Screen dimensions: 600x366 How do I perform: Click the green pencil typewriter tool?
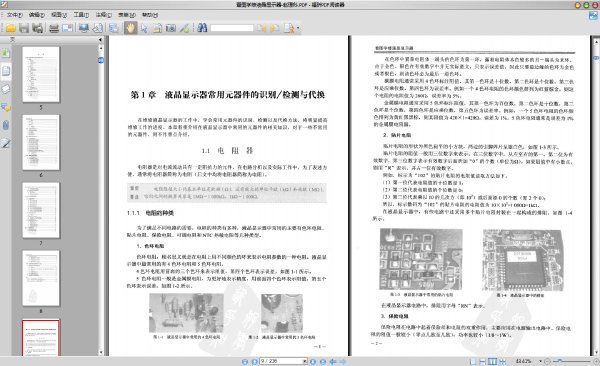(184, 28)
